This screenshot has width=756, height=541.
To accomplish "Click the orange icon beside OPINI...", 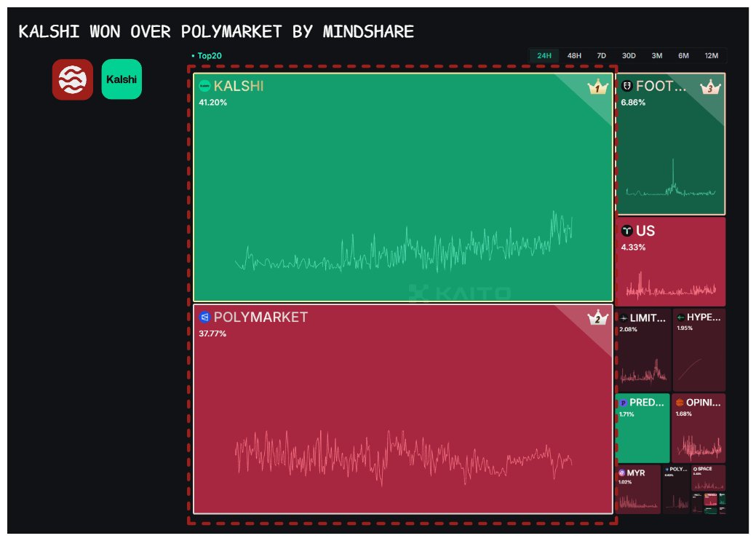I will 680,402.
